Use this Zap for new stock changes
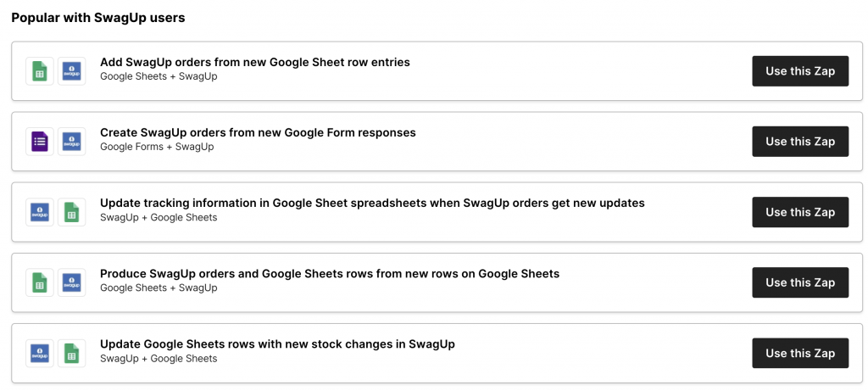Viewport: 868px width, 391px height. (799, 353)
